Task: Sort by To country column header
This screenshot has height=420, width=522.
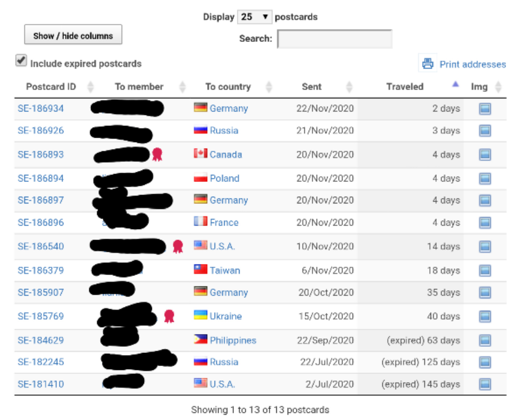Action: pos(228,87)
